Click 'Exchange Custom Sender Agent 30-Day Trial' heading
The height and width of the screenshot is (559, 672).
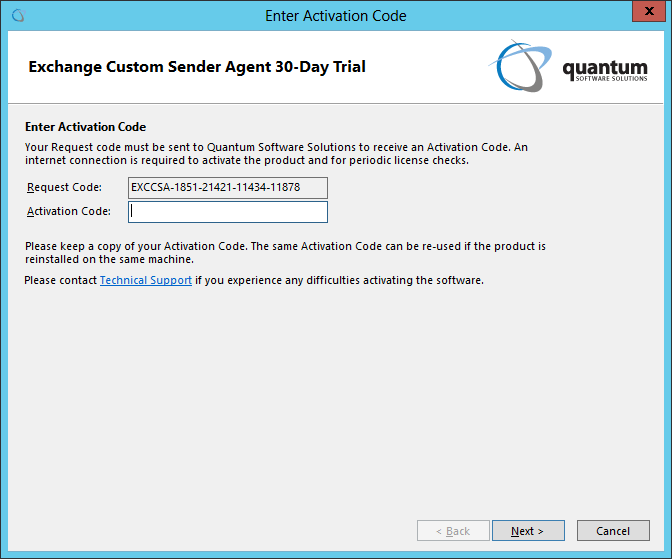click(x=197, y=67)
